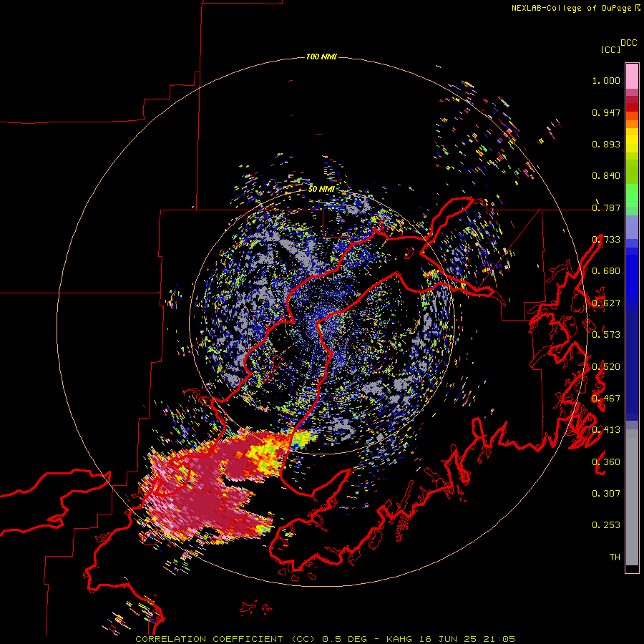This screenshot has width=644, height=644.
Task: Click the 0.573 value on color scale
Action: tap(606, 335)
